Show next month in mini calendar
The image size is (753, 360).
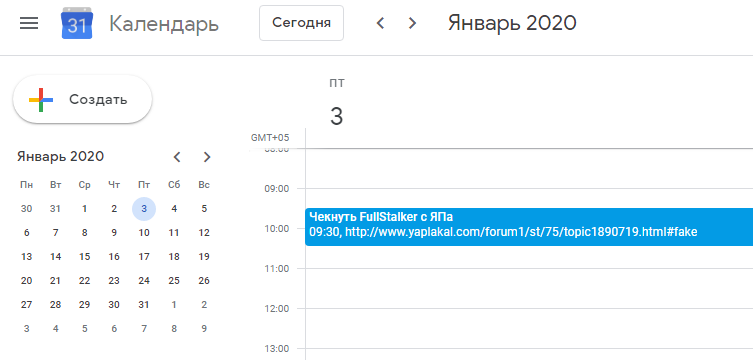tap(207, 157)
